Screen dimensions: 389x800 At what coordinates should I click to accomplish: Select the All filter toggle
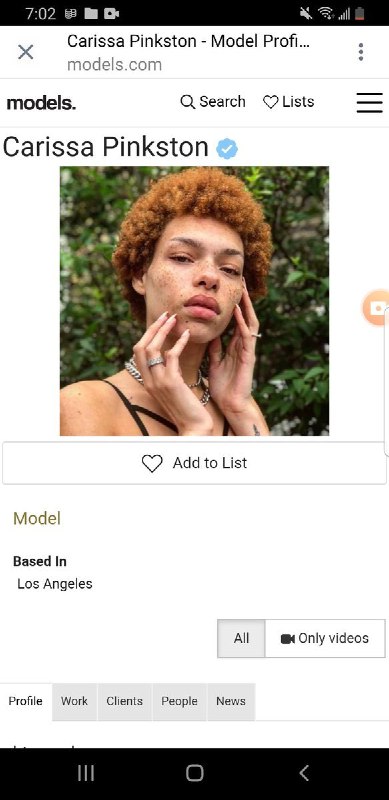241,638
